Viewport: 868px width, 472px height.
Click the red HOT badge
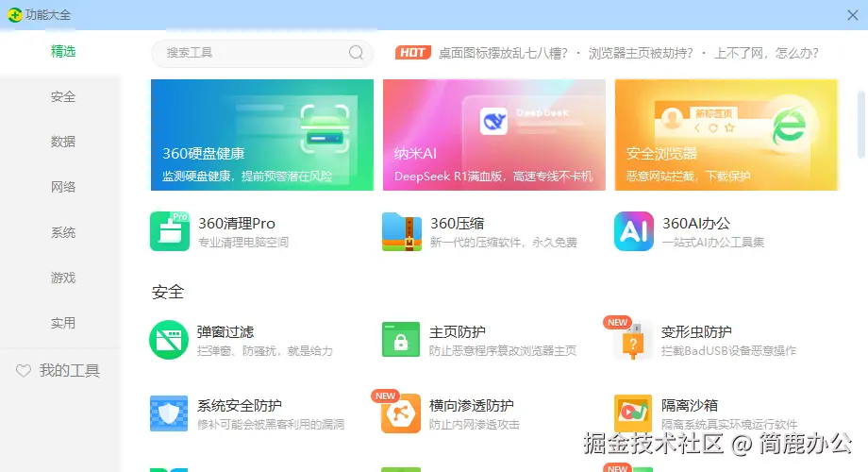coord(413,53)
